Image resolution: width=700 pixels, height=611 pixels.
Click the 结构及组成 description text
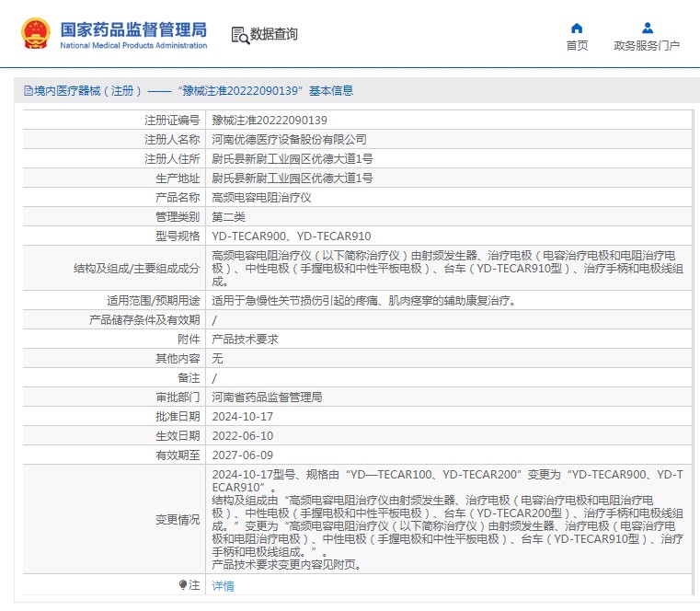(x=447, y=268)
